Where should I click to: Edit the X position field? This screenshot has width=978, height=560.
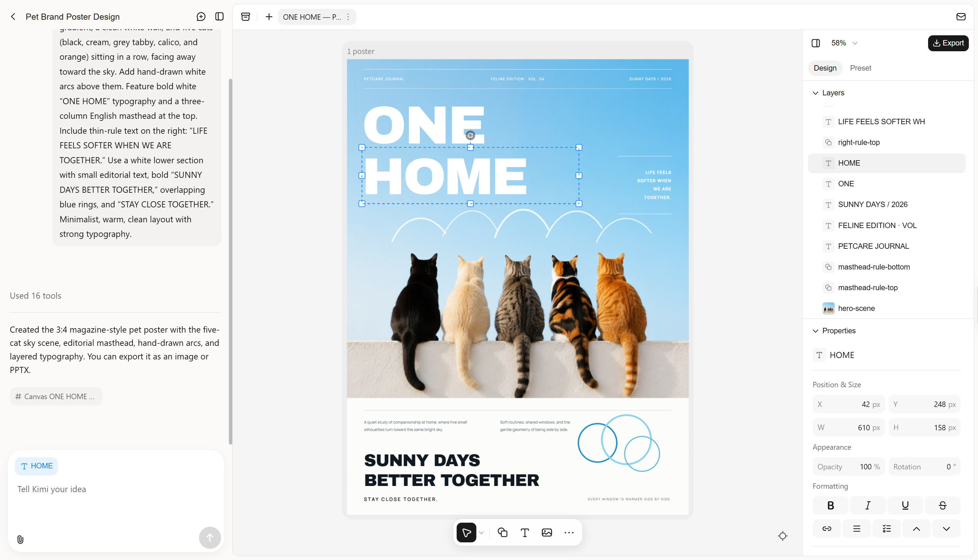[848, 404]
